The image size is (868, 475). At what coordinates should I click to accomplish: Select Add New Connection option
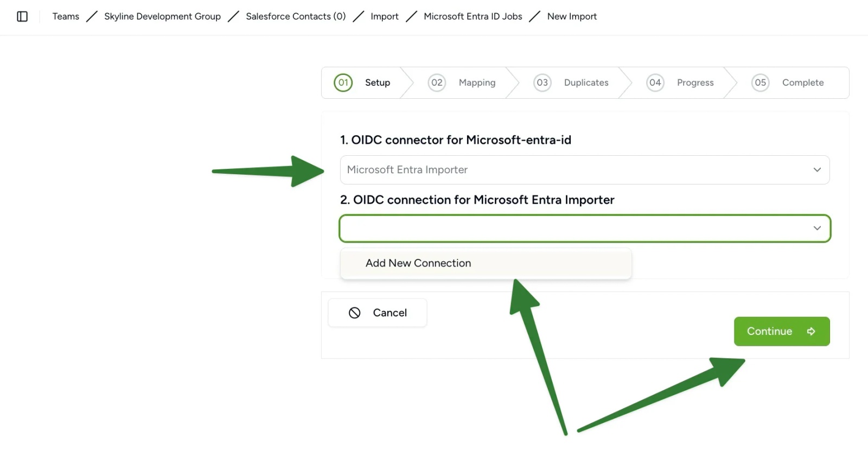point(418,263)
